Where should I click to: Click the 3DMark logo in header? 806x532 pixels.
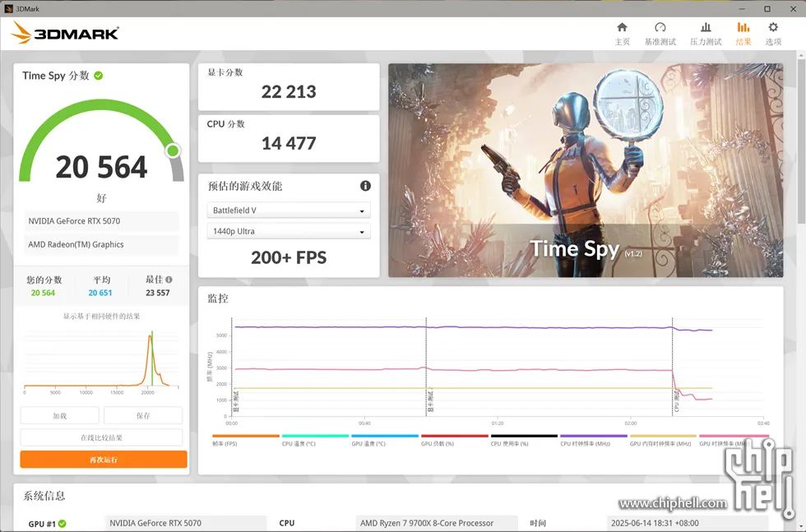65,33
